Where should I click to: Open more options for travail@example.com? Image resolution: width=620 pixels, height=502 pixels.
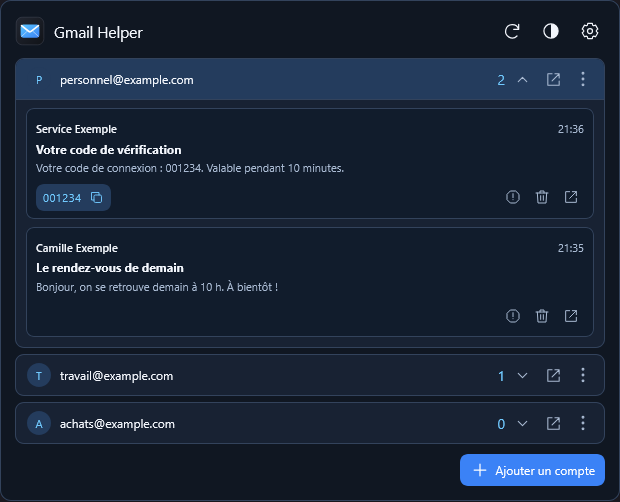click(x=583, y=375)
